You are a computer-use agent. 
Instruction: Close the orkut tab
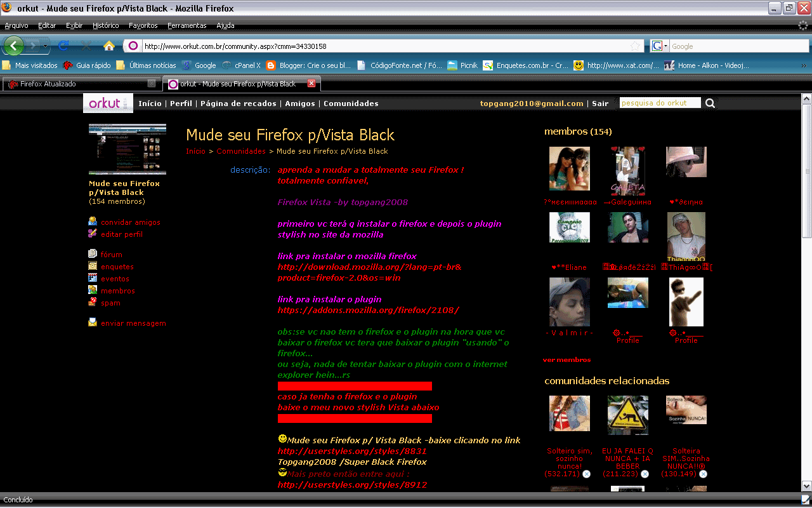click(311, 83)
